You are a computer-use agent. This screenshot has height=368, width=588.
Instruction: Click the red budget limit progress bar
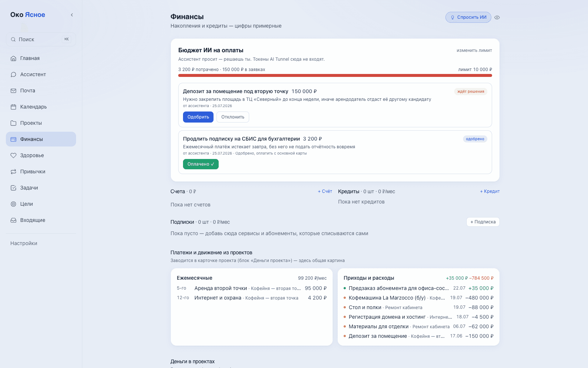coord(335,75)
